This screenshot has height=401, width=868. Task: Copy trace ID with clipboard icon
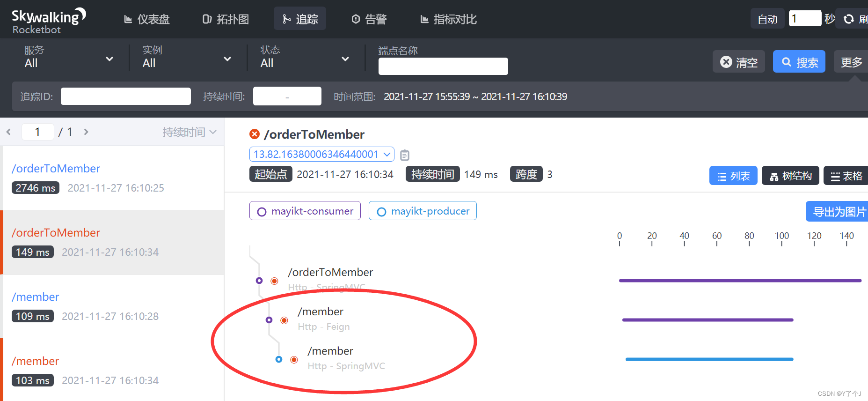(x=405, y=155)
